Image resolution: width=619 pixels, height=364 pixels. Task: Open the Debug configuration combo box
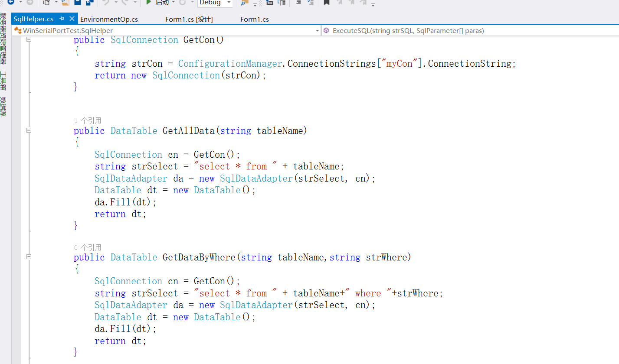(x=215, y=3)
